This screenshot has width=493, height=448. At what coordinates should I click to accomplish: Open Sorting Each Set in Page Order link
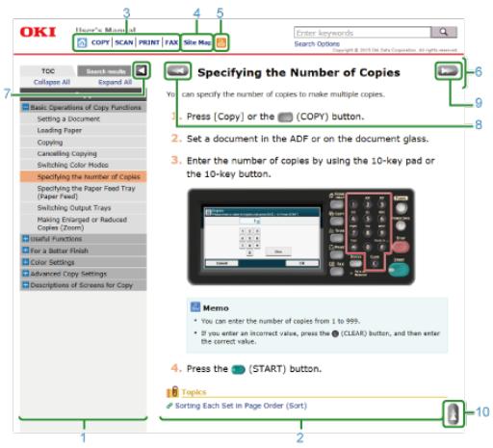[241, 406]
